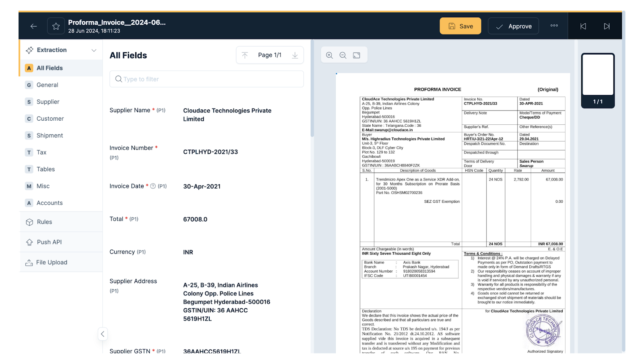The width and height of the screenshot is (644, 364).
Task: Select All Fields in sidebar
Action: pyautogui.click(x=61, y=68)
